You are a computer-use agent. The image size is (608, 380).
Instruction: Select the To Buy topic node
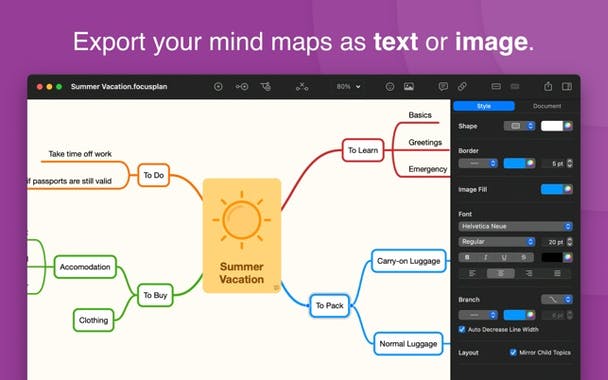155,295
